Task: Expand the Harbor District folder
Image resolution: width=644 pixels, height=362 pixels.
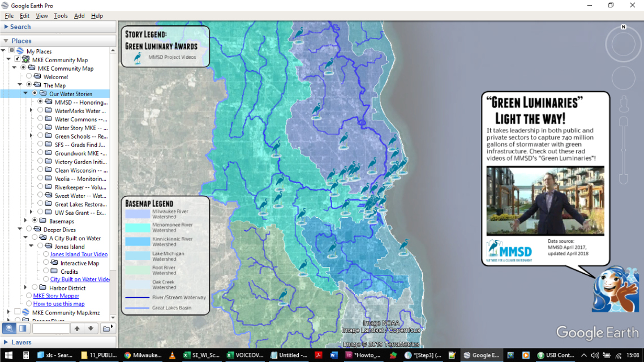Action: tap(25, 288)
